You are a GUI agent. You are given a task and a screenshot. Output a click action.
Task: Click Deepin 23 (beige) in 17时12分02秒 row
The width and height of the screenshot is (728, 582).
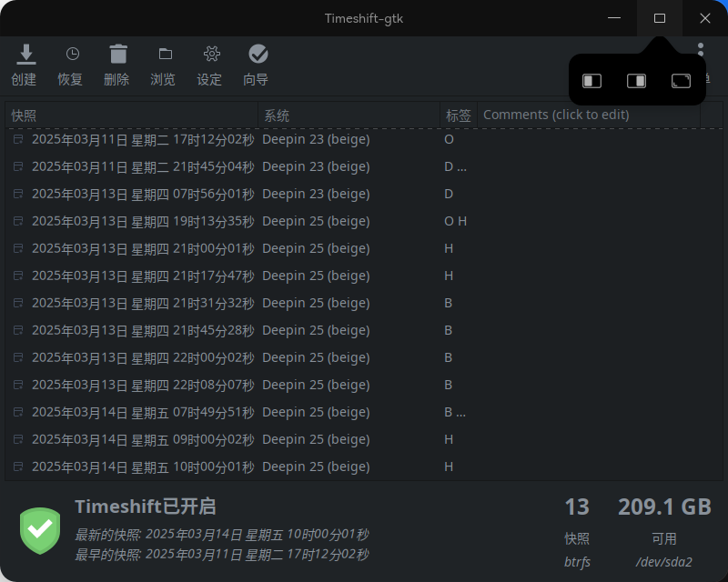click(316, 139)
